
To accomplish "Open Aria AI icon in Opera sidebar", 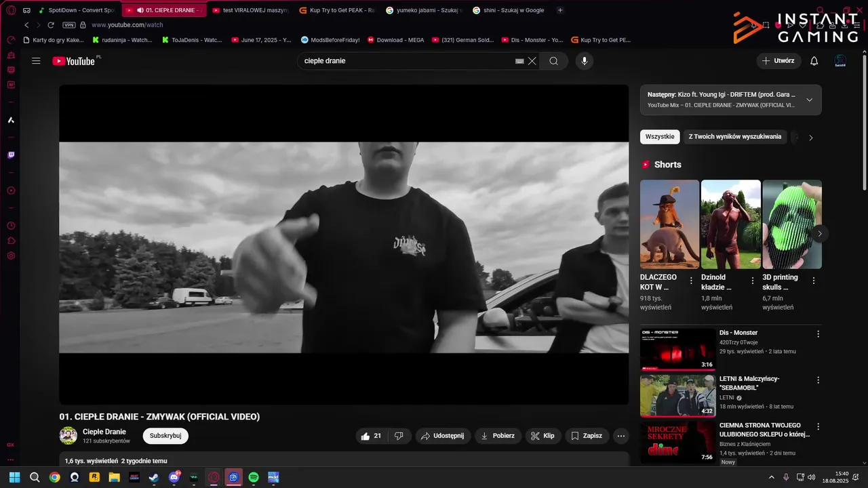I will point(11,120).
